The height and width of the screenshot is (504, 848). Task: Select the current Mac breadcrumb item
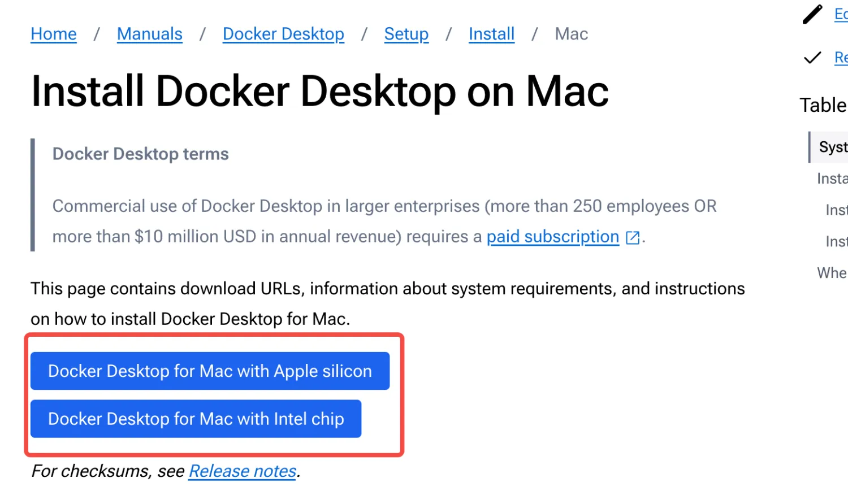(x=572, y=34)
